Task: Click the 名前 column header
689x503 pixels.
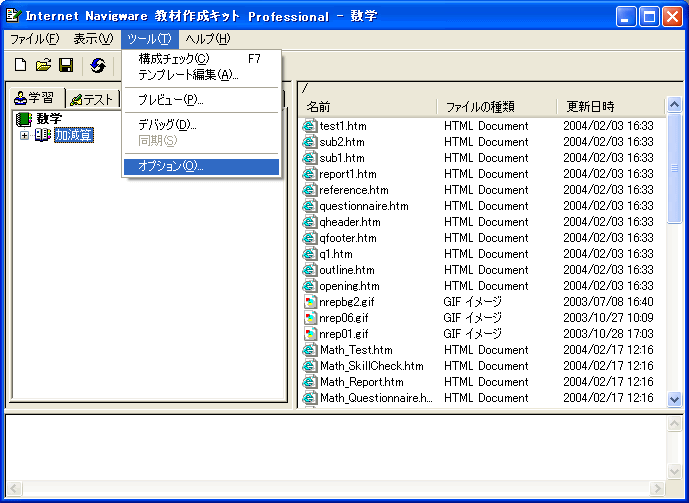Action: (319, 106)
